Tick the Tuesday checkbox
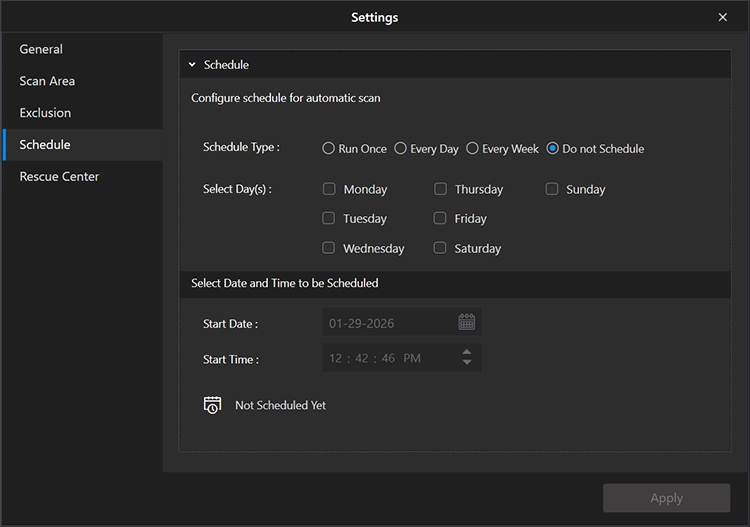 pyautogui.click(x=328, y=218)
